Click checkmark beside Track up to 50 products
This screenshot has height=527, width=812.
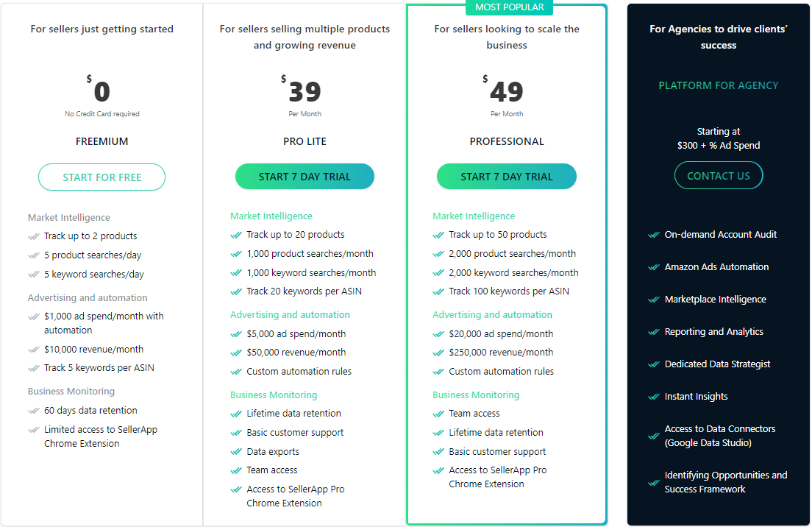pos(438,235)
